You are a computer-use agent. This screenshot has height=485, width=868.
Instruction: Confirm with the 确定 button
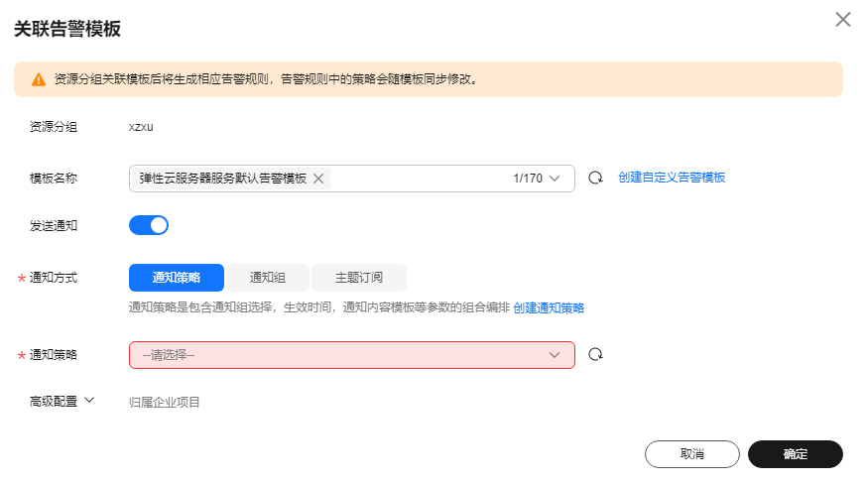796,454
